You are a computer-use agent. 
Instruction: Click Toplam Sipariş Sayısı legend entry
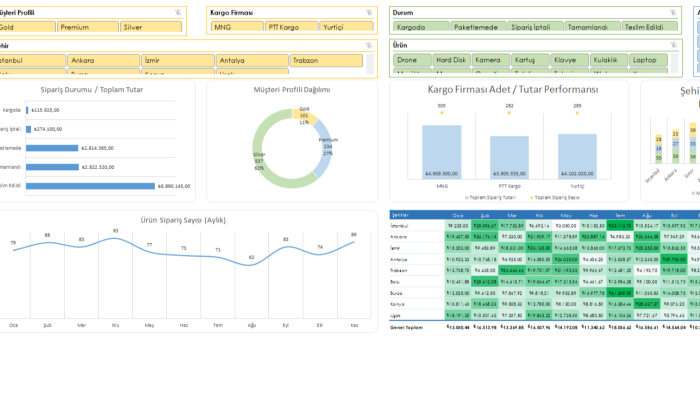pos(555,197)
